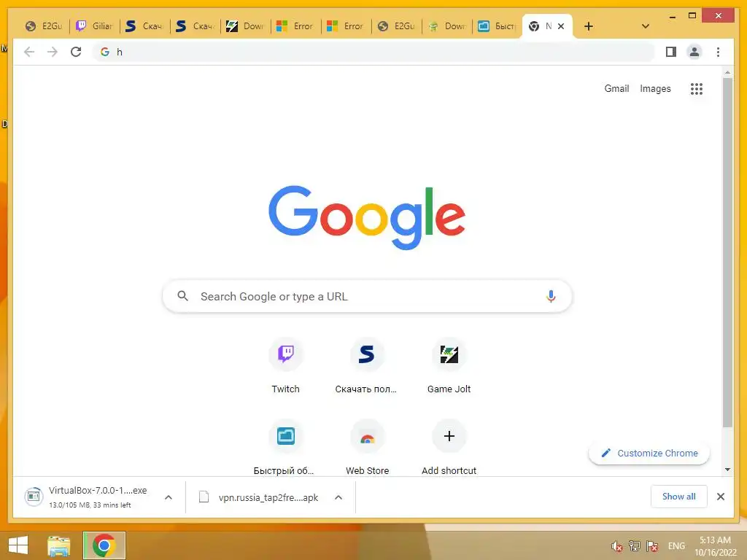
Task: Click the muted volume tray icon
Action: coord(617,546)
